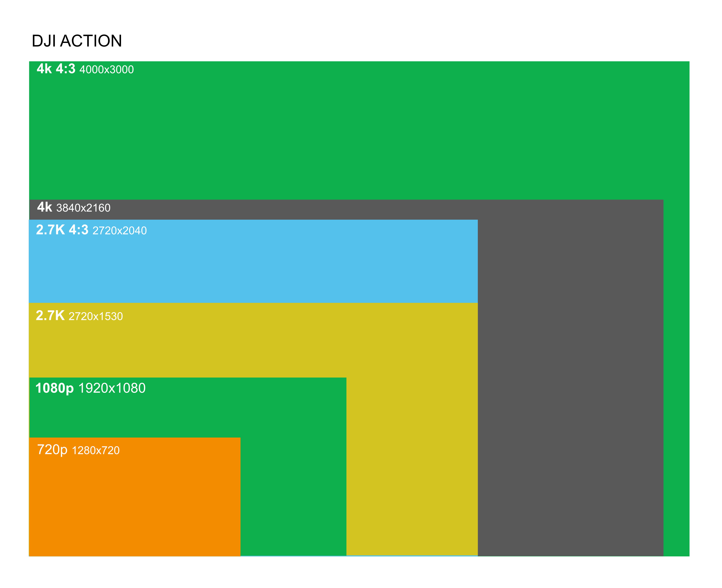722x588 pixels.
Task: Click the DJI ACTION title text
Action: (77, 41)
